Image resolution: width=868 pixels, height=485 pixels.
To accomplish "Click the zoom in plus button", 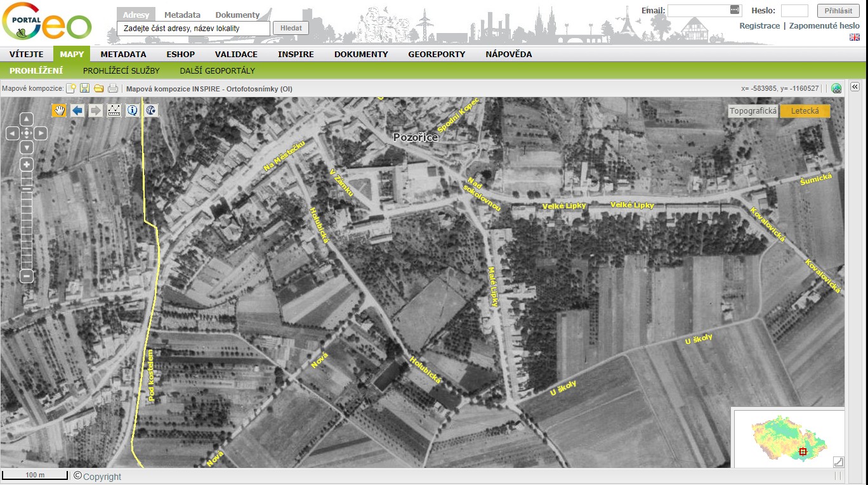I will 27,164.
